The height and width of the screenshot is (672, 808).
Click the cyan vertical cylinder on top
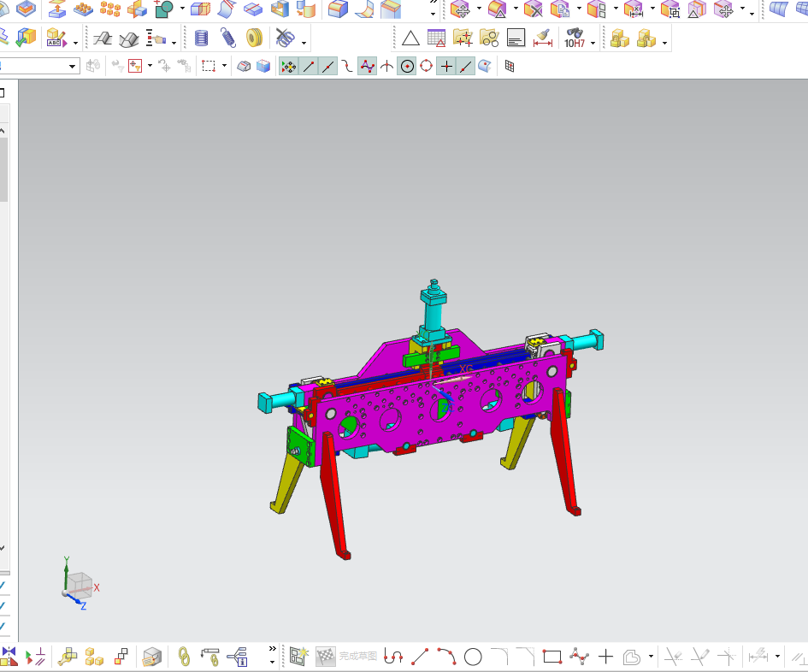coord(432,313)
